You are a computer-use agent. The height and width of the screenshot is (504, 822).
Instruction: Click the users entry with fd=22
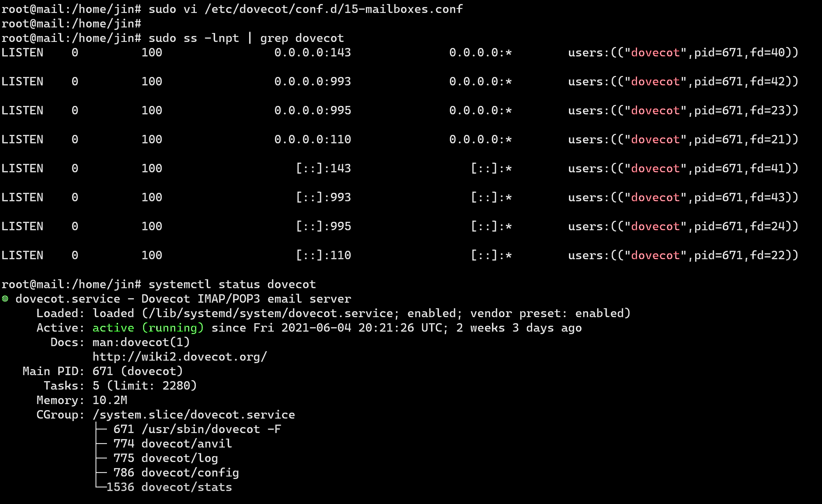point(683,255)
